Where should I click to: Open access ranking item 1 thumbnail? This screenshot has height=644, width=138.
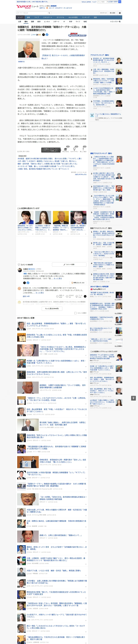[x=119, y=61]
